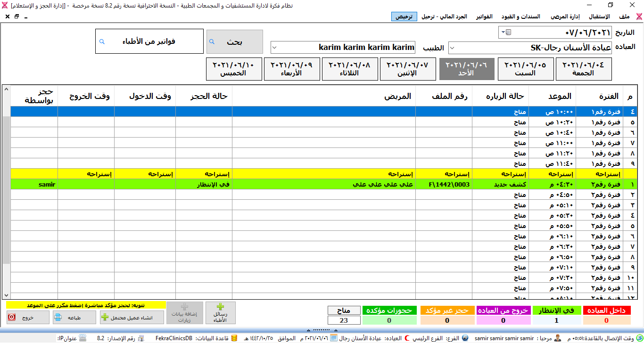Viewport: 644px width, 343px height.
Task: Click the red exit icon on the خروج button
Action: coord(11,318)
